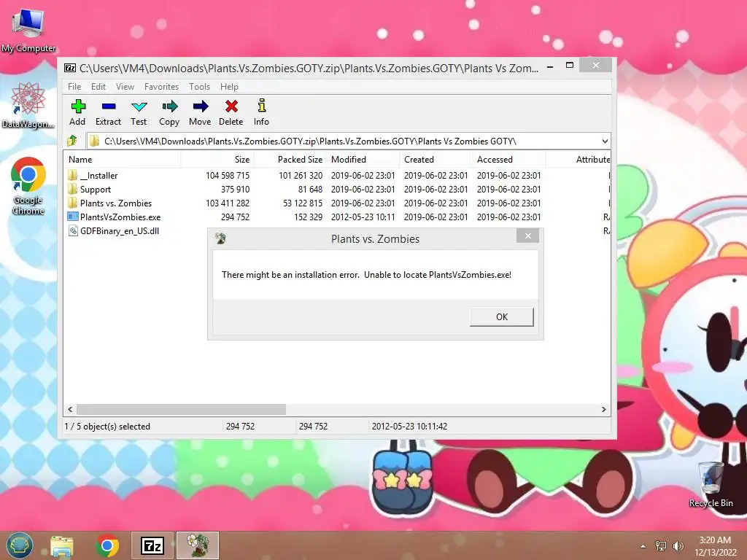Close the Plants vs. Zombies error dialog

pyautogui.click(x=528, y=236)
